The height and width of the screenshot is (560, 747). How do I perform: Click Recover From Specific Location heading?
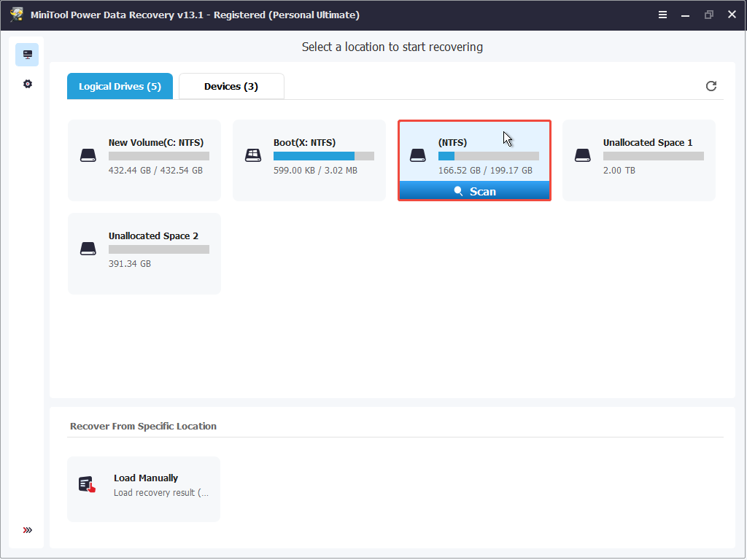pyautogui.click(x=143, y=426)
